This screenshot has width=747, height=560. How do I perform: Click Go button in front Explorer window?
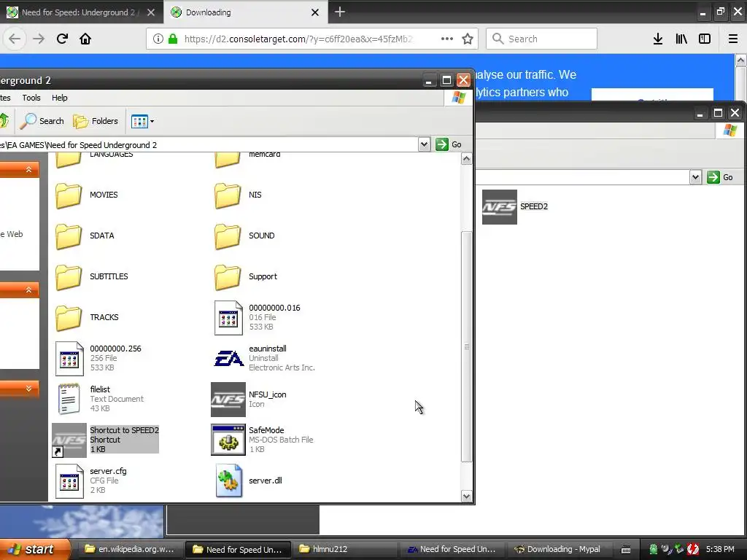click(449, 144)
